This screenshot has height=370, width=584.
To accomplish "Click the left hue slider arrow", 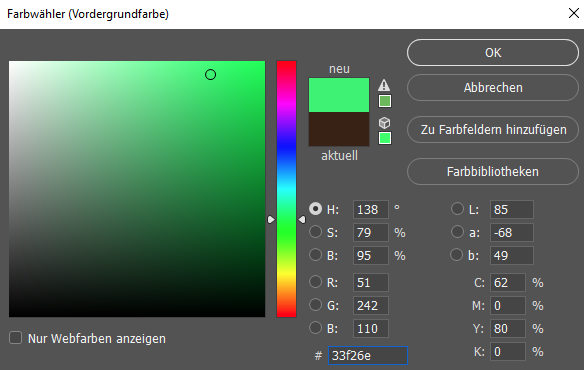I will 271,220.
